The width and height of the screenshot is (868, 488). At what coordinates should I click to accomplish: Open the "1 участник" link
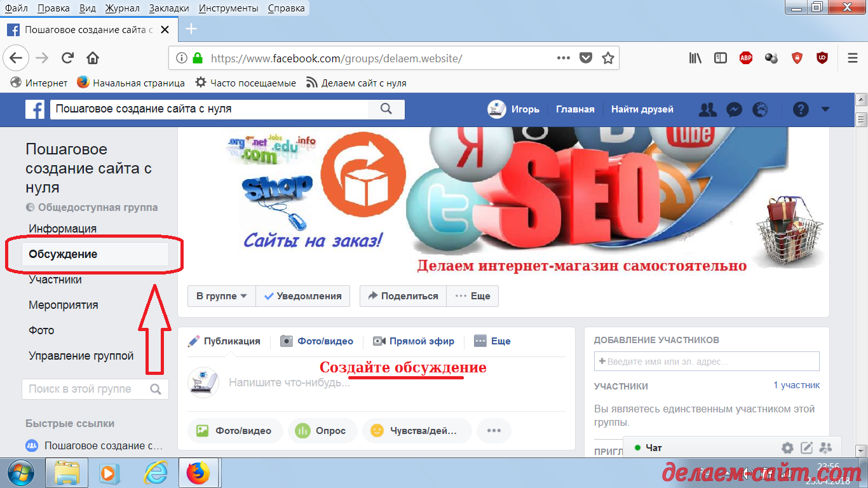click(796, 385)
